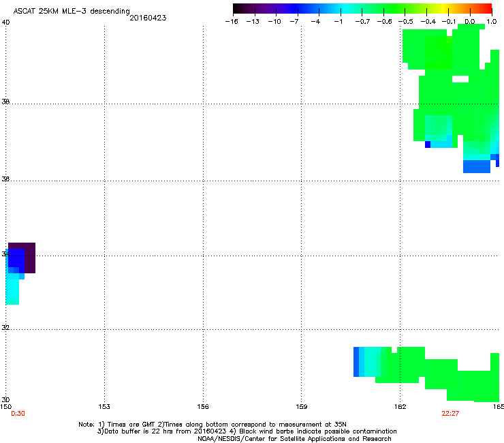Click the -7 colorbar label
The image size is (504, 443).
click(294, 22)
